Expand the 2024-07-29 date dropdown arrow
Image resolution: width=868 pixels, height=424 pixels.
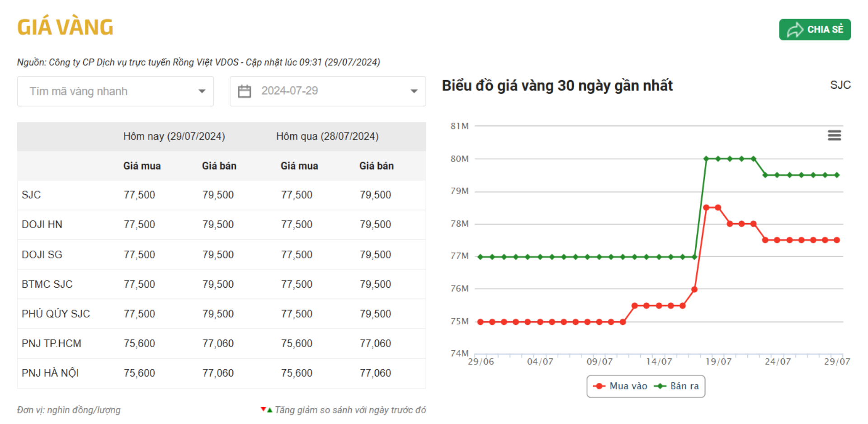coord(414,91)
